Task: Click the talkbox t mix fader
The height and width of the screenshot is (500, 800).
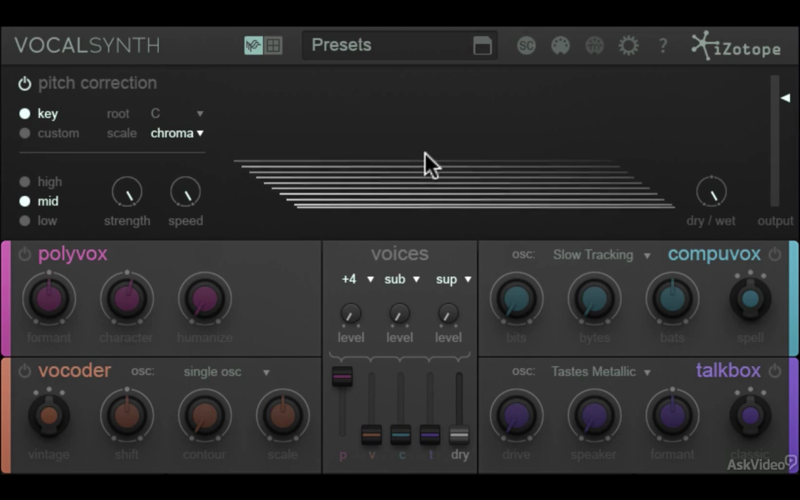Action: pyautogui.click(x=430, y=435)
